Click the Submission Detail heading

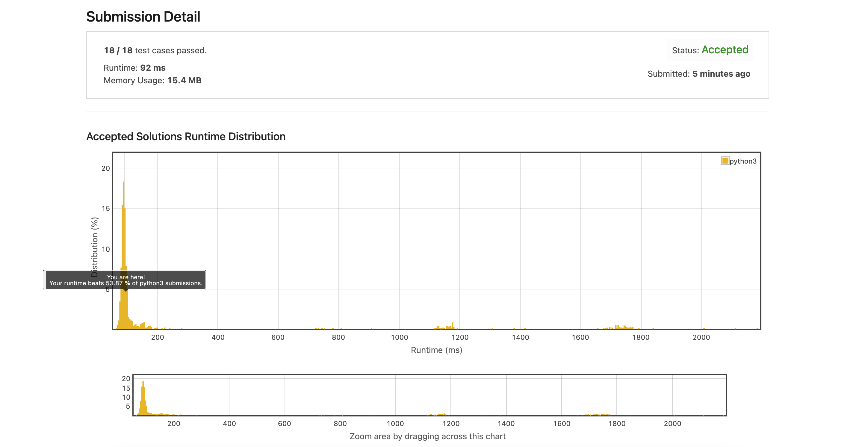tap(143, 16)
